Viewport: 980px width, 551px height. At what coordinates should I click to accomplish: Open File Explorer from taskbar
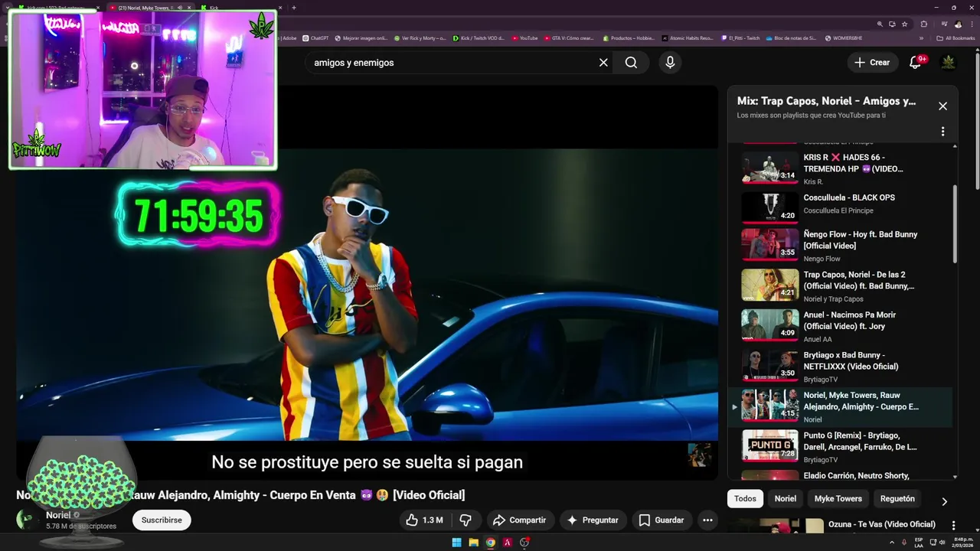click(473, 543)
